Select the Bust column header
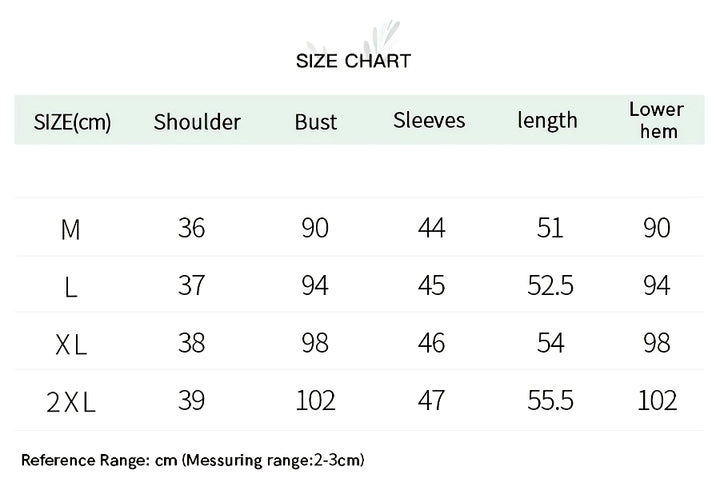Screen dimensions: 720x502 click(316, 122)
